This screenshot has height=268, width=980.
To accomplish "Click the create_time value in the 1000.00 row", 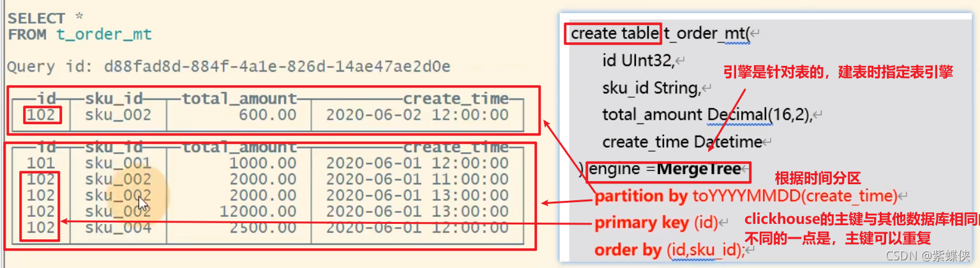I will [418, 164].
